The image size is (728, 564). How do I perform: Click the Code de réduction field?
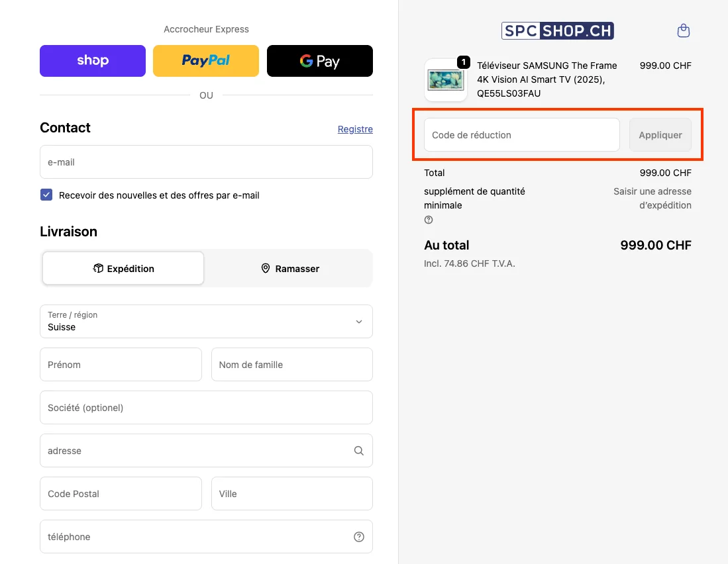tap(522, 135)
